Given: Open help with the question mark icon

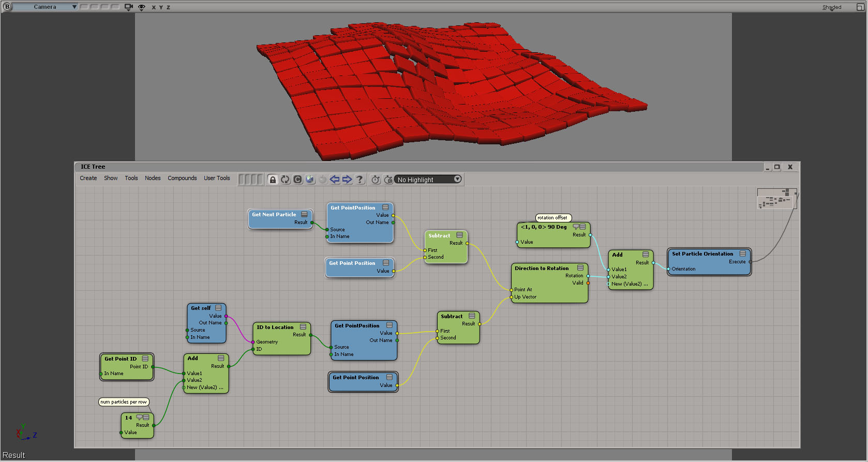Looking at the screenshot, I should coord(360,180).
